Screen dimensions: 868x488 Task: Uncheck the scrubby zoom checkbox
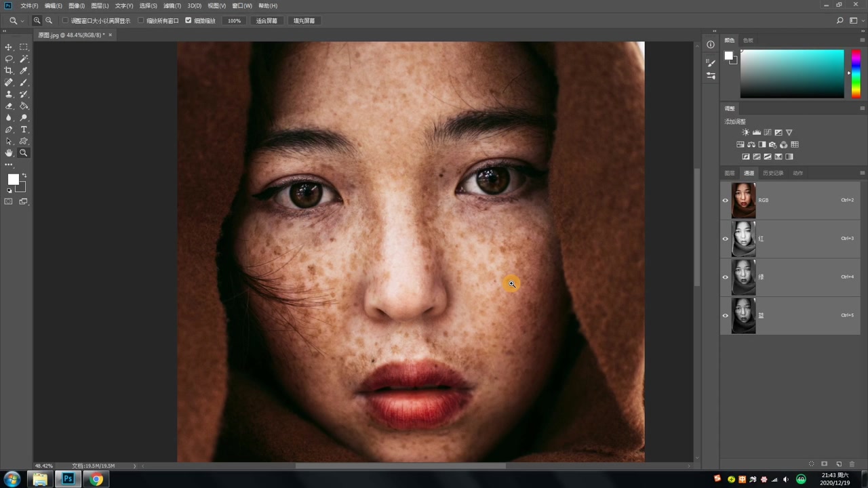point(189,21)
